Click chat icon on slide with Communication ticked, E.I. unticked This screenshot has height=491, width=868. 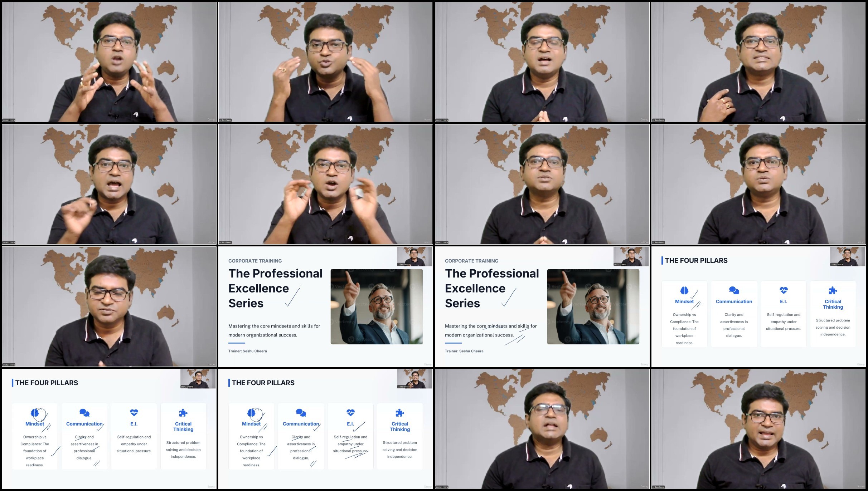pyautogui.click(x=84, y=413)
